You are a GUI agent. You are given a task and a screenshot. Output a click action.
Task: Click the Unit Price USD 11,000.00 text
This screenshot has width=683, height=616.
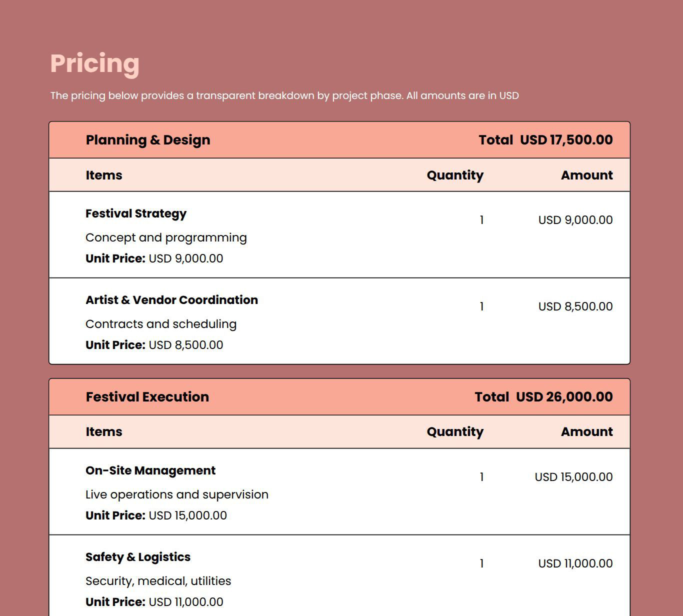click(x=154, y=602)
